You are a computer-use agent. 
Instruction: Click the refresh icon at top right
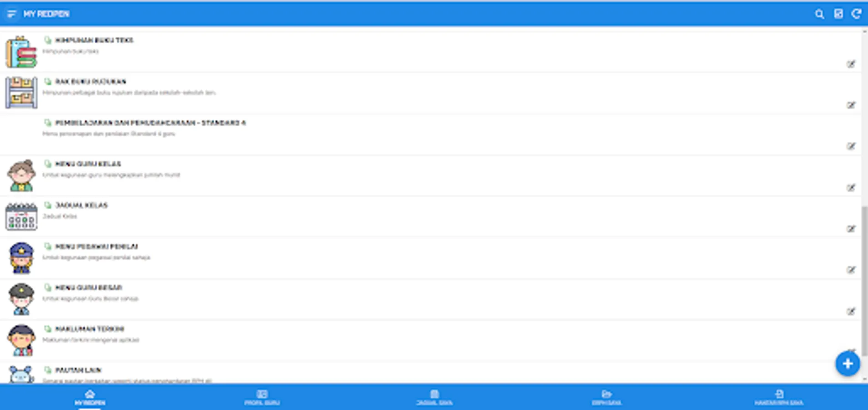tap(856, 14)
